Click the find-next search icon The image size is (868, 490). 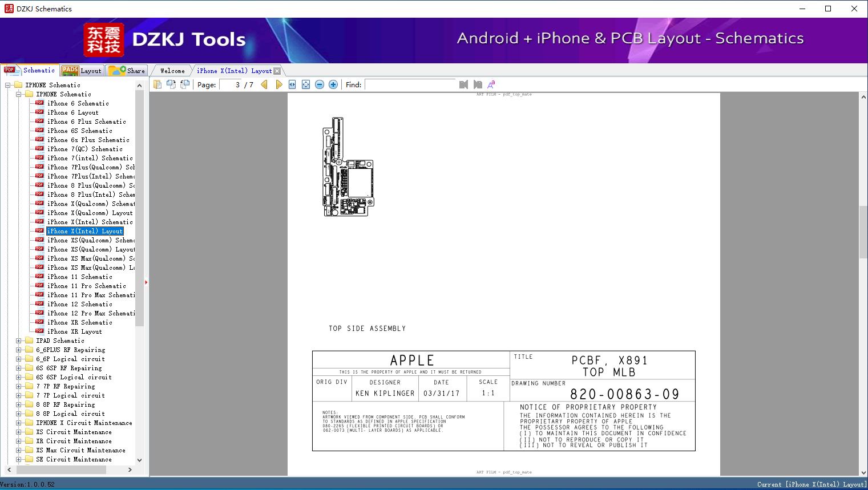coord(478,84)
